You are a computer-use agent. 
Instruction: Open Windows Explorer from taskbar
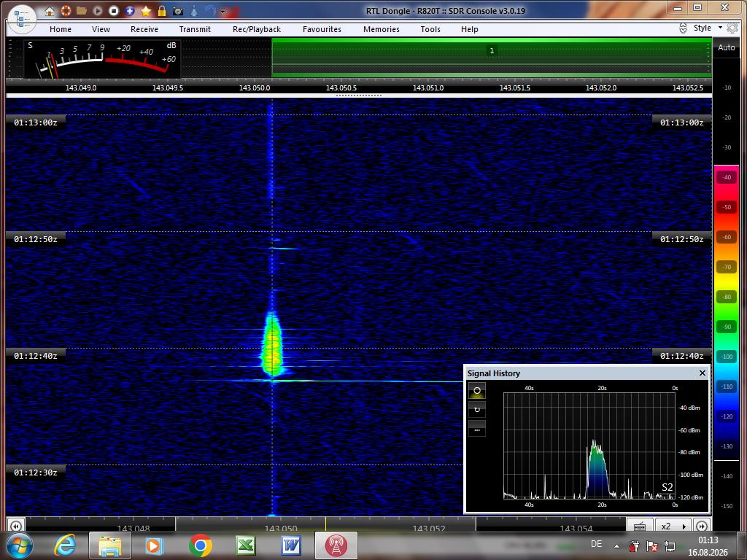(x=110, y=545)
